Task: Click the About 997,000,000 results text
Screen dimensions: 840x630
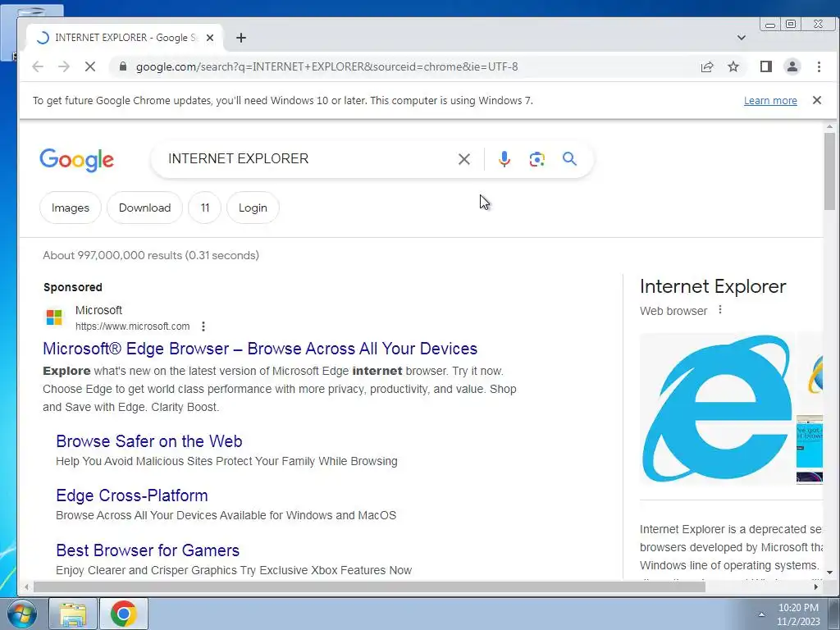Action: click(x=151, y=256)
